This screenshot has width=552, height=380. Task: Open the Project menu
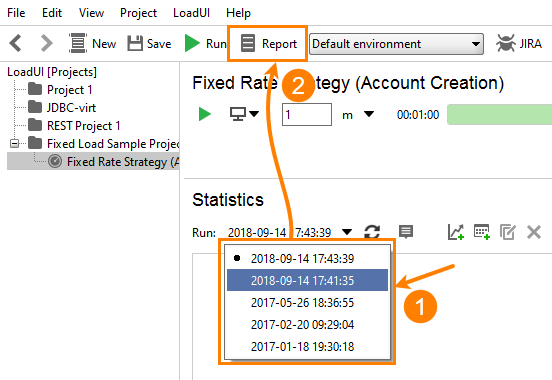pos(138,13)
